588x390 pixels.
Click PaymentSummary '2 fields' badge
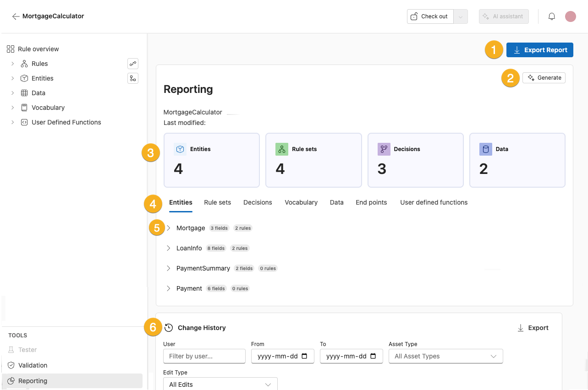click(x=244, y=268)
